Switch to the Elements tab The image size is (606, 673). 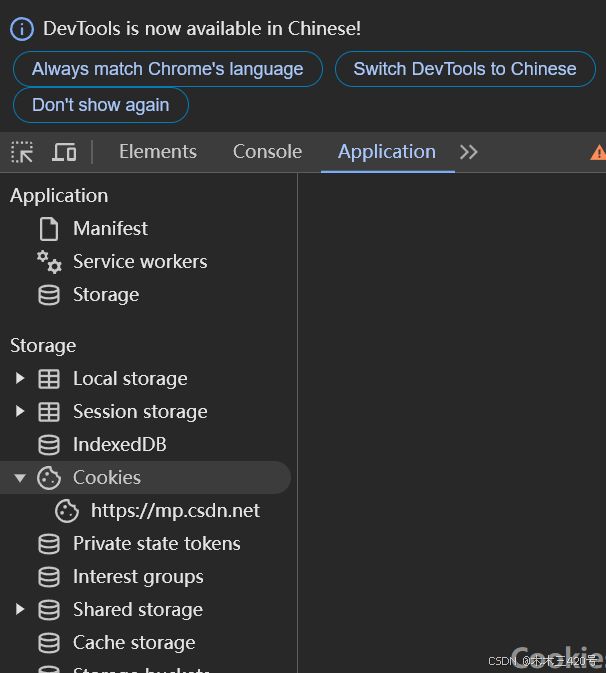(158, 152)
